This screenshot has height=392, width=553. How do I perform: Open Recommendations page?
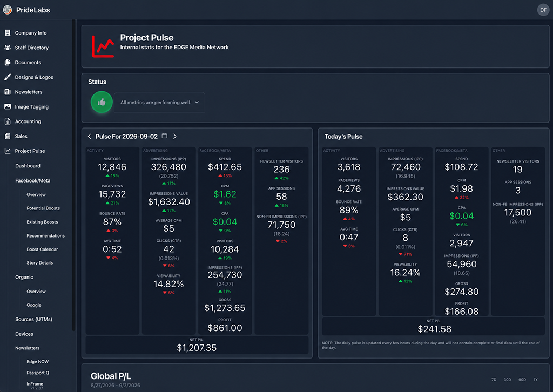coord(45,236)
